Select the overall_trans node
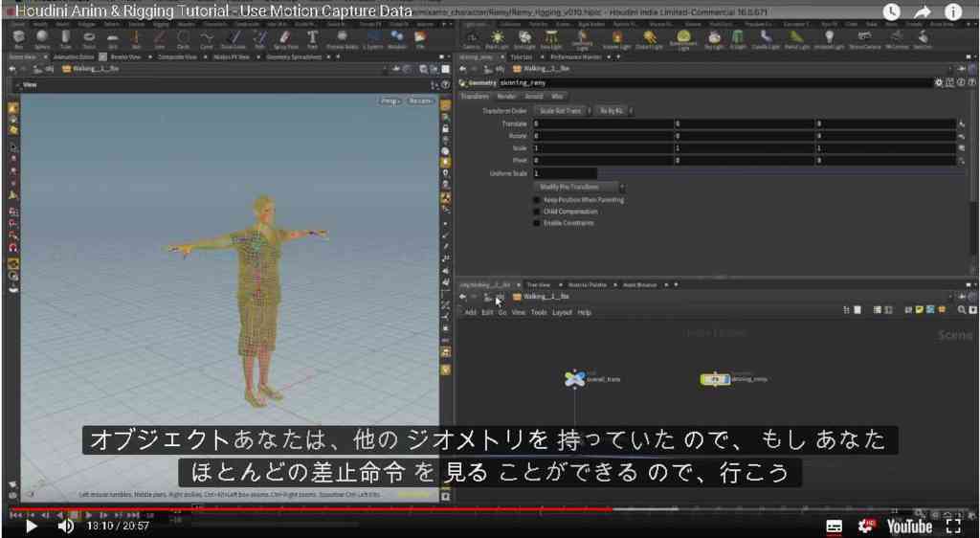 pos(575,379)
